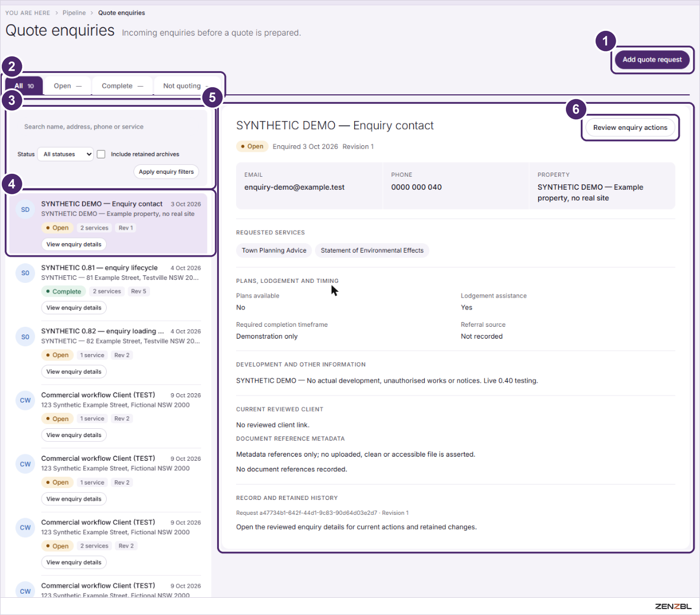Click the Rev 5 chip
700x615 pixels.
pos(138,291)
